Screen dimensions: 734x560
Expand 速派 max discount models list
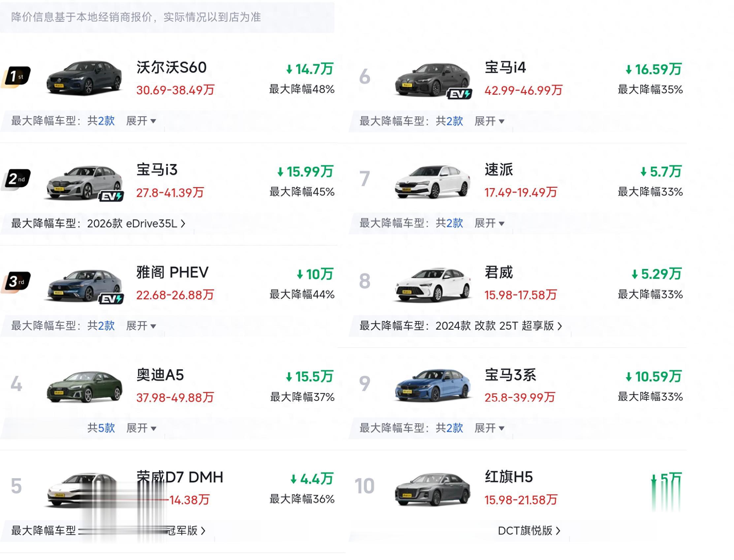coord(489,223)
